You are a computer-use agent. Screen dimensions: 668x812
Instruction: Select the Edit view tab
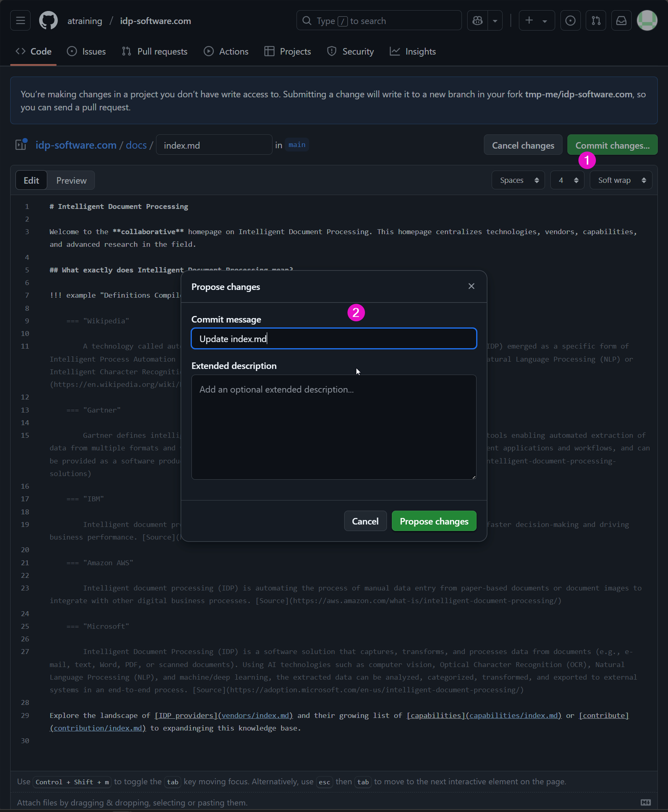click(31, 180)
